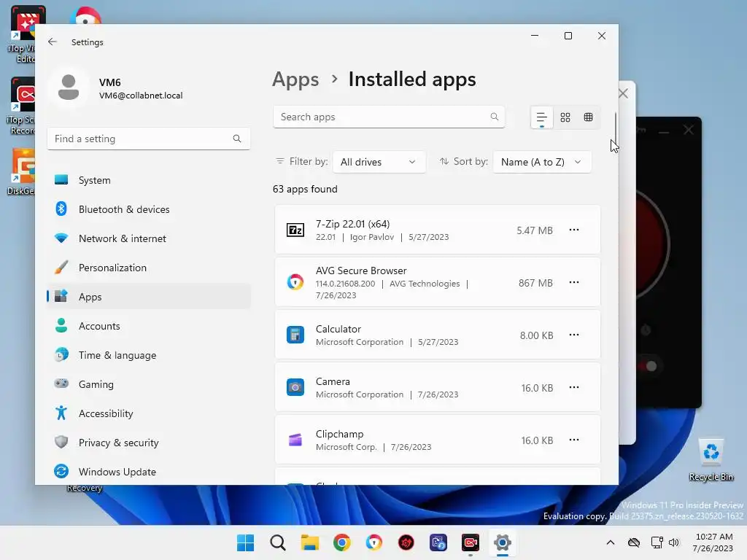Click the 867 MB size value
Screen dimensions: 747x560
[x=535, y=283]
